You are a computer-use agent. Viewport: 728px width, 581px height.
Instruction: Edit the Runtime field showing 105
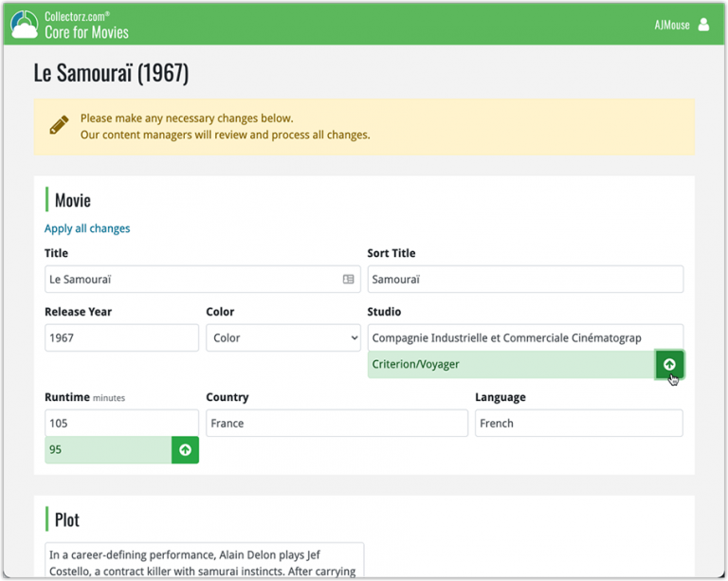tap(121, 423)
